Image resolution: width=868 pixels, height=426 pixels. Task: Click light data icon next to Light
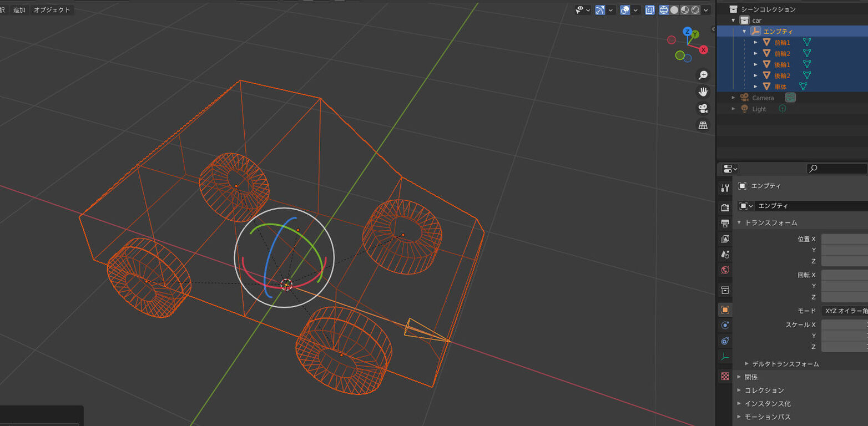click(x=782, y=109)
